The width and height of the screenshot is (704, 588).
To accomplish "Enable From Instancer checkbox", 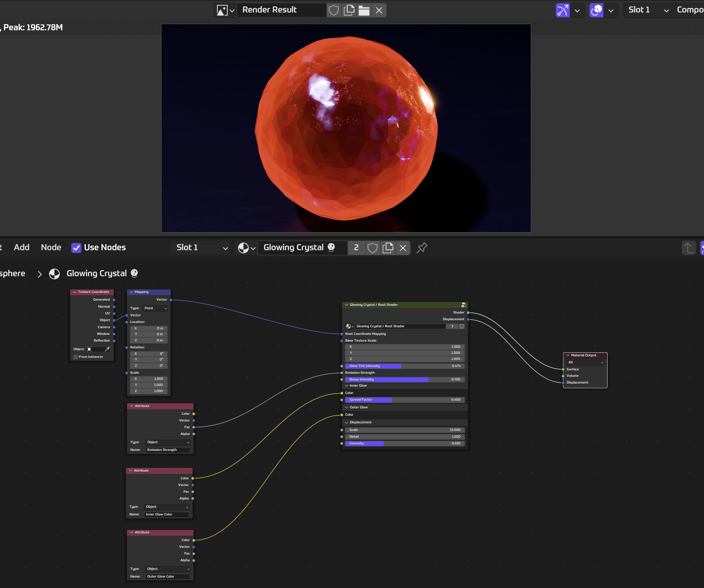I will click(x=76, y=357).
